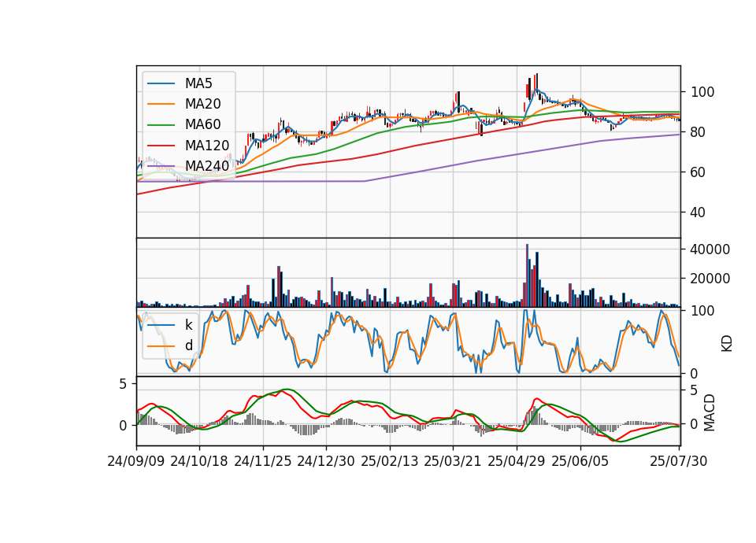Click the MA60 legend label

click(x=202, y=125)
